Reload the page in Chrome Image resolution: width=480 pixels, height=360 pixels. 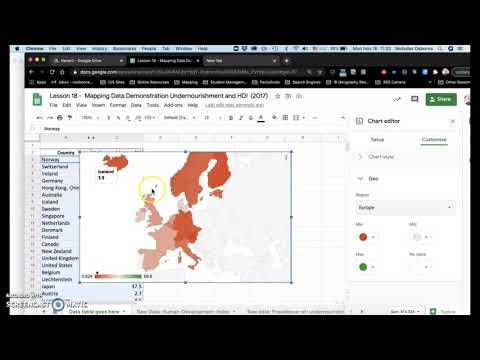click(52, 72)
